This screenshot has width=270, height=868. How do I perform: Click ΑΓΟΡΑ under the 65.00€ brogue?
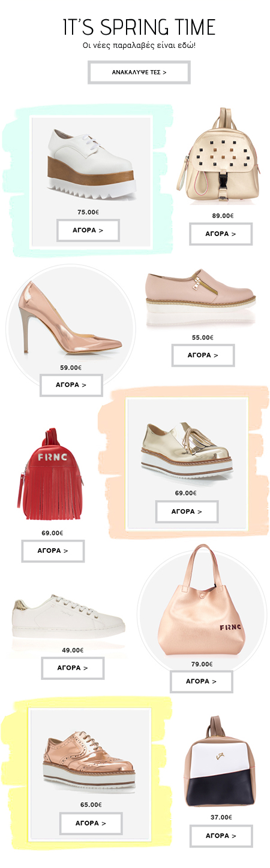point(91,824)
